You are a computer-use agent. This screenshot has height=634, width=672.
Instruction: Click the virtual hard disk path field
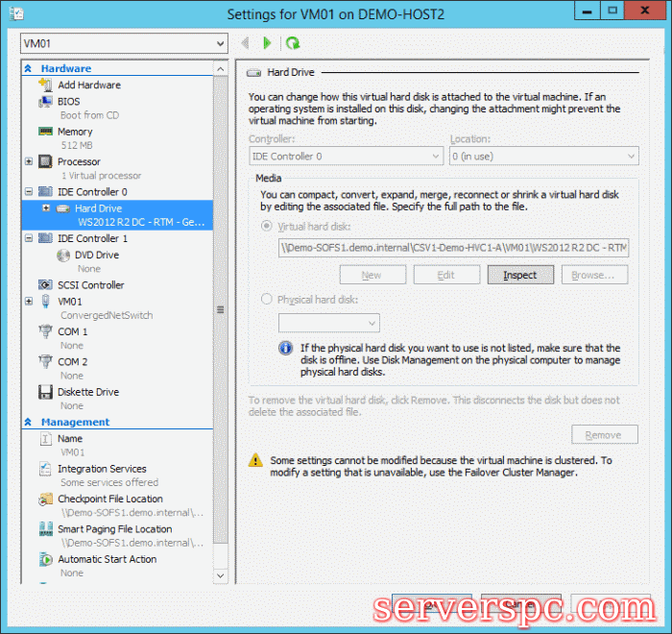[453, 248]
